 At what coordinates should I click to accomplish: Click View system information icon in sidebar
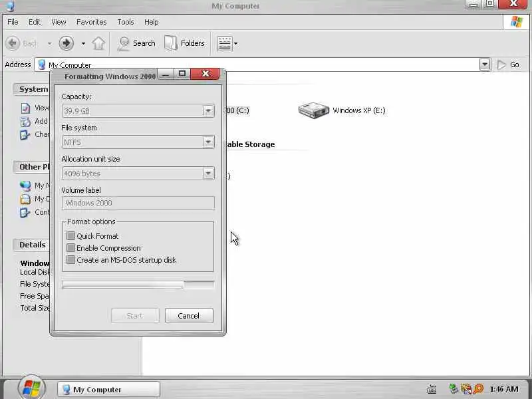point(25,108)
